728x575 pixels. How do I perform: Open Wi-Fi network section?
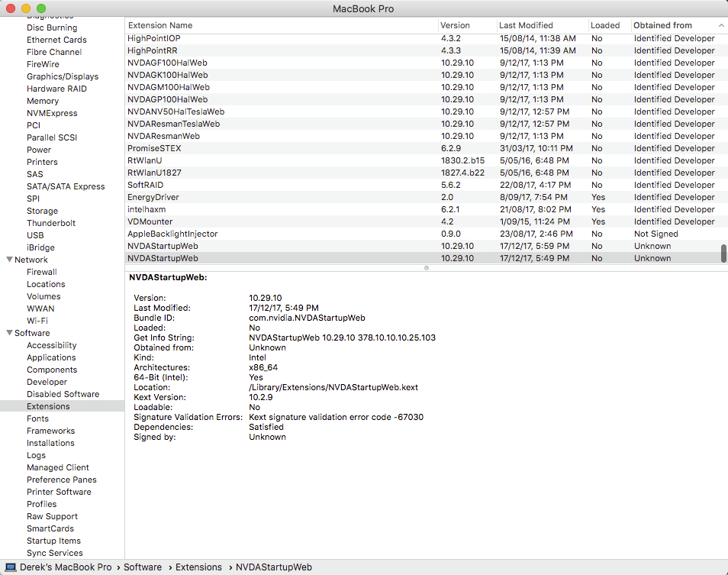point(37,321)
